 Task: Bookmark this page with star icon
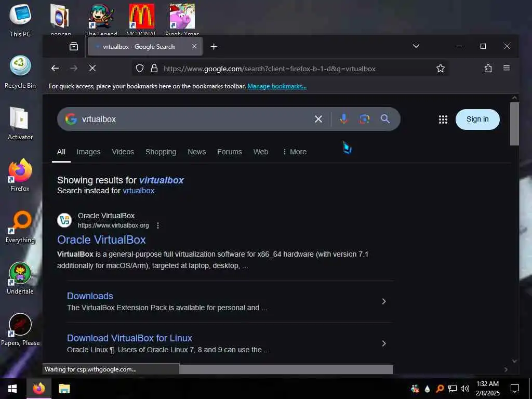(x=441, y=69)
